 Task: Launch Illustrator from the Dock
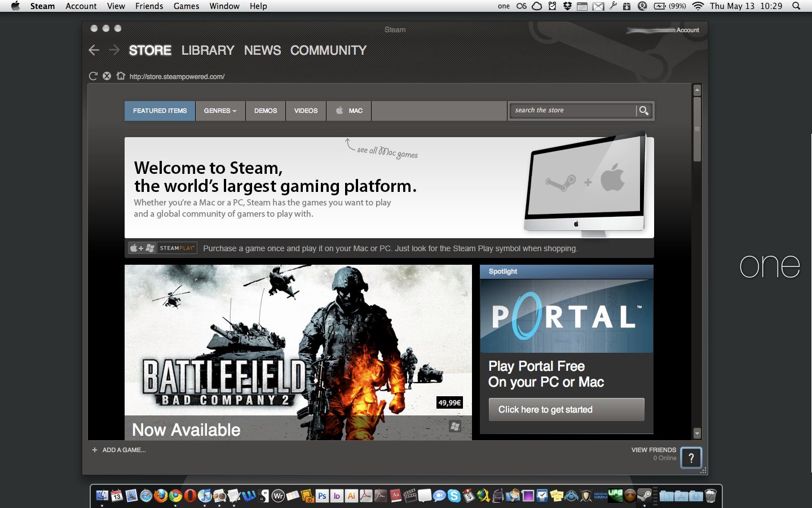tap(352, 496)
